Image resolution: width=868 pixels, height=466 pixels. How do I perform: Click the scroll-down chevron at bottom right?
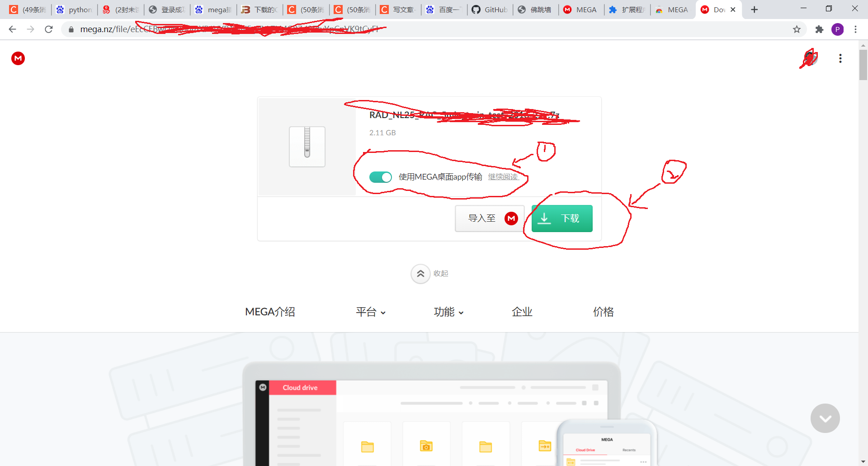825,418
